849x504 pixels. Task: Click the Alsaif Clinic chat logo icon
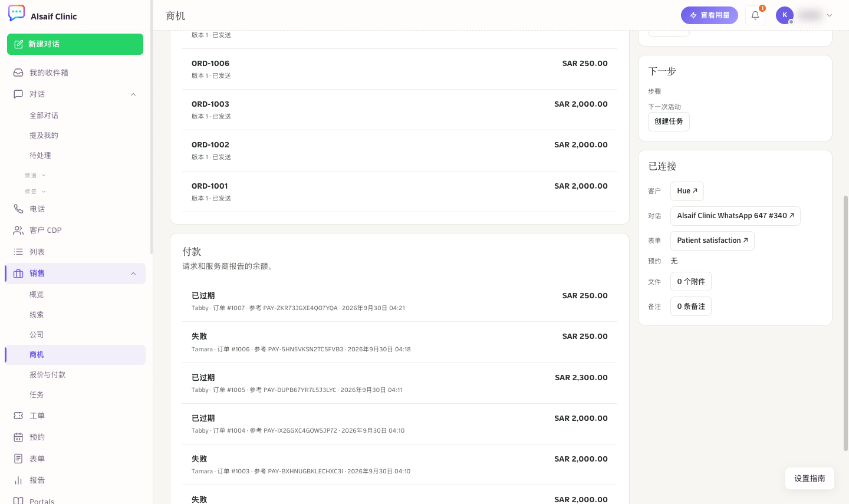pyautogui.click(x=17, y=14)
